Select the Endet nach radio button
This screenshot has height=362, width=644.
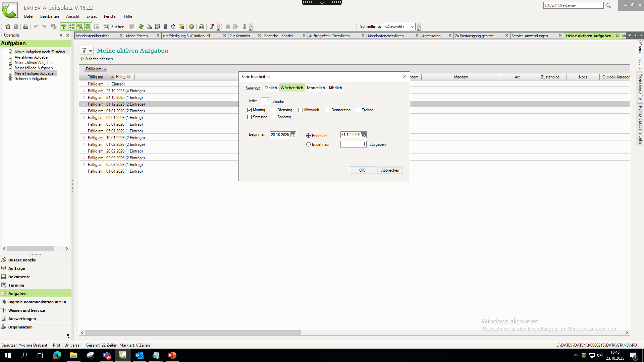pos(308,144)
